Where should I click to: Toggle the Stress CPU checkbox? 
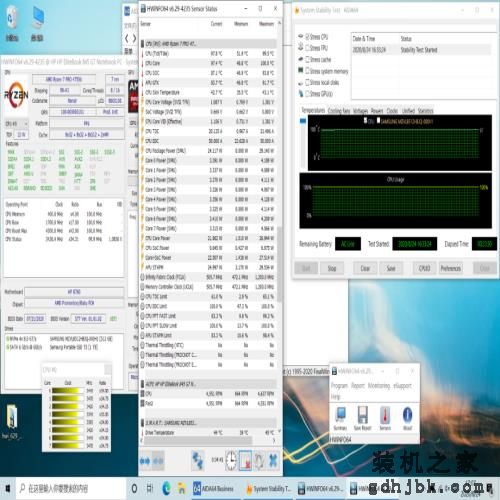coord(307,37)
